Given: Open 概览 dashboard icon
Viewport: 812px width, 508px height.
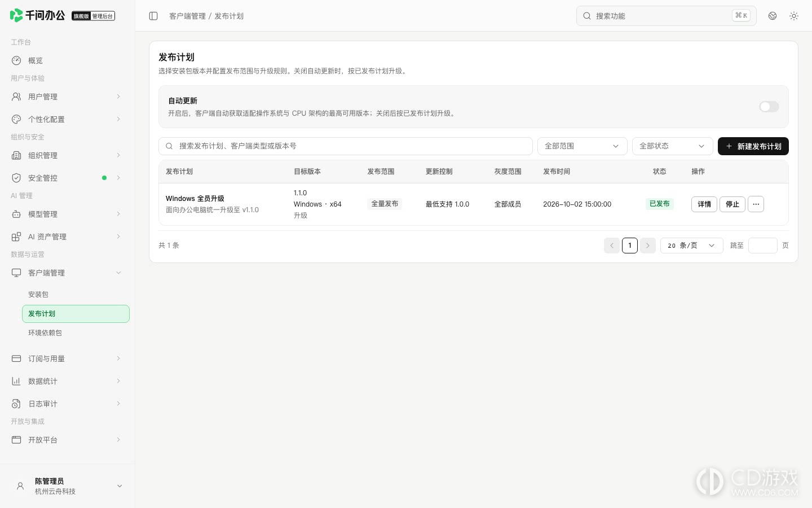Looking at the screenshot, I should tap(16, 60).
